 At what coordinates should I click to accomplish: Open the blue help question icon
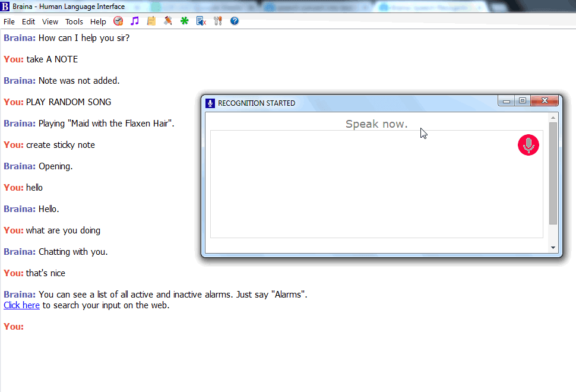(235, 20)
